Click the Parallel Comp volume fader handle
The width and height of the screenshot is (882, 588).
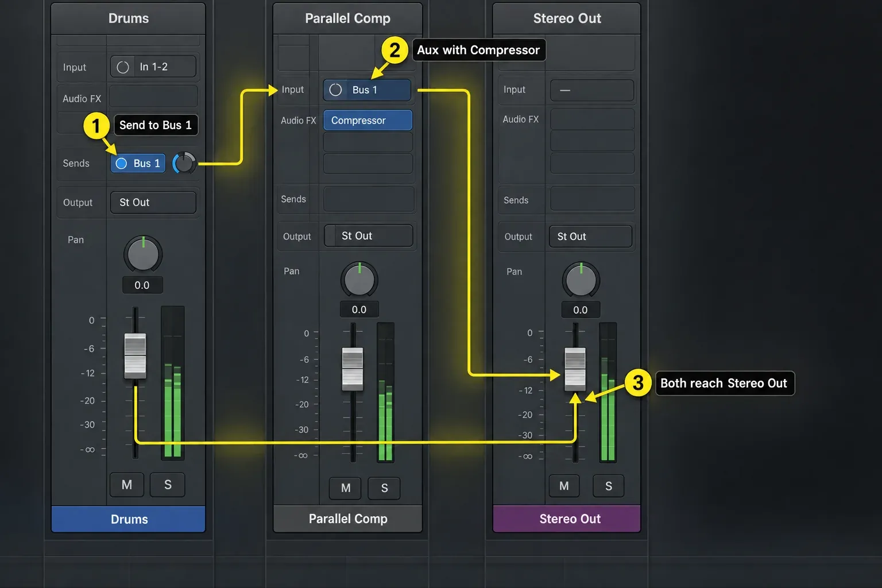(x=353, y=369)
